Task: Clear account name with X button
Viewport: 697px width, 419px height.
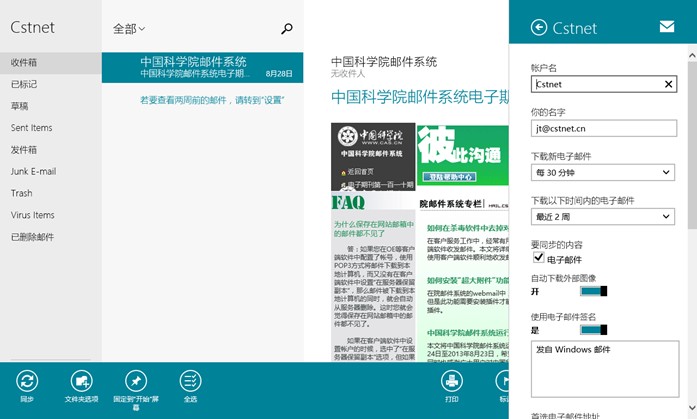Action: point(668,84)
